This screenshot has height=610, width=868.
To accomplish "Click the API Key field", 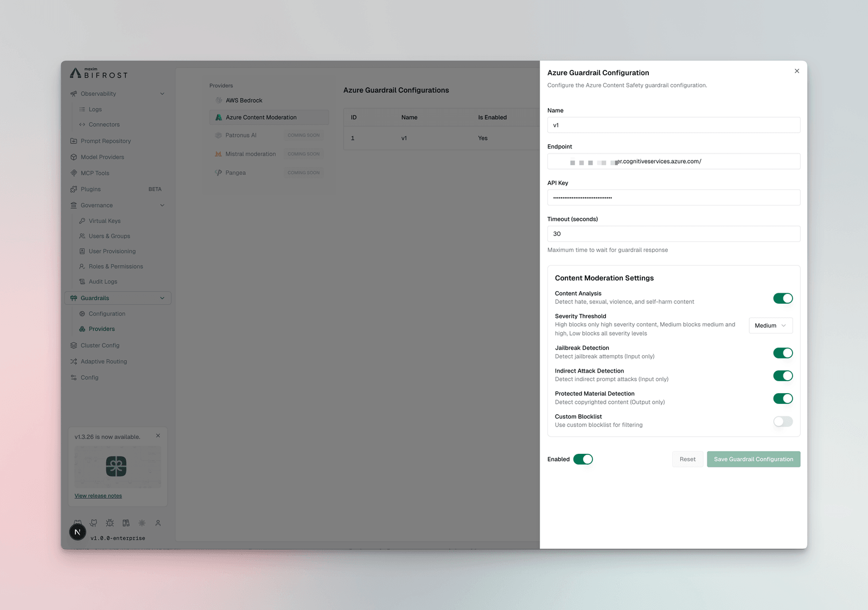I will click(x=674, y=197).
